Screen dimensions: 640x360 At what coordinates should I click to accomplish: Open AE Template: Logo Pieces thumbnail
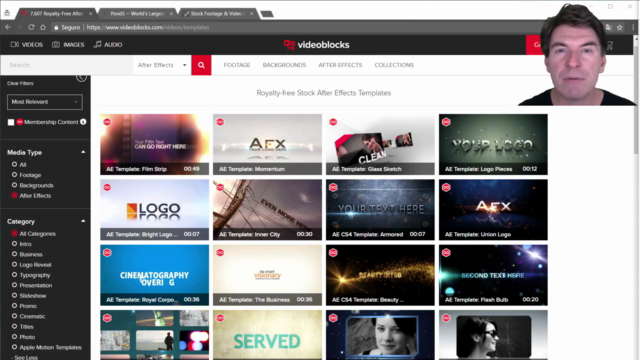[493, 144]
